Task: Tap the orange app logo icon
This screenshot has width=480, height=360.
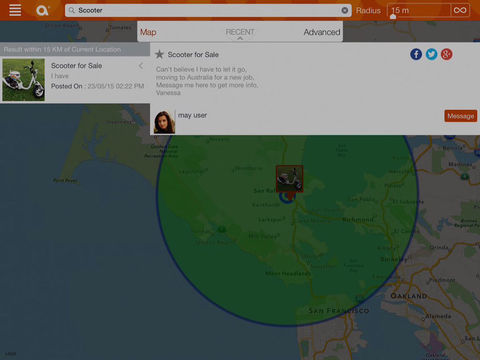Action: pos(42,11)
